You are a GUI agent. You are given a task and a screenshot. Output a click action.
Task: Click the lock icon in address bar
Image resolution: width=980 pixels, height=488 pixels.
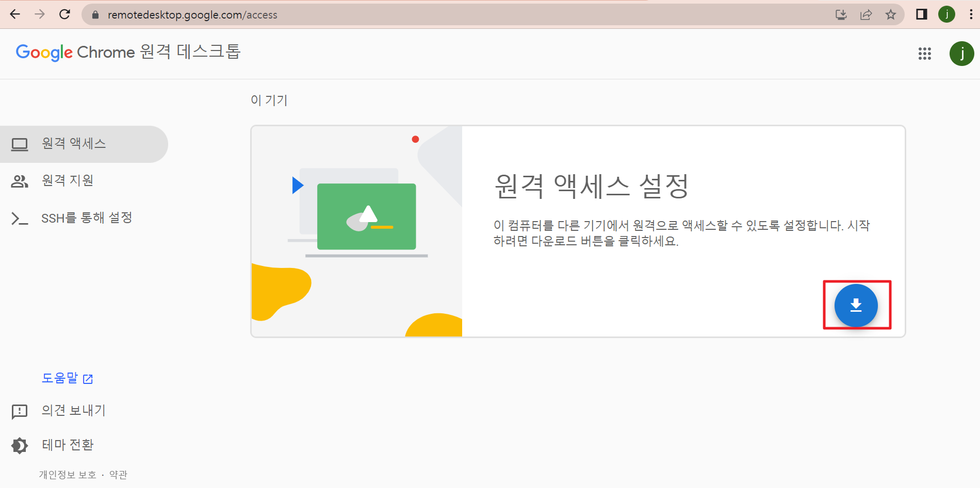(95, 15)
